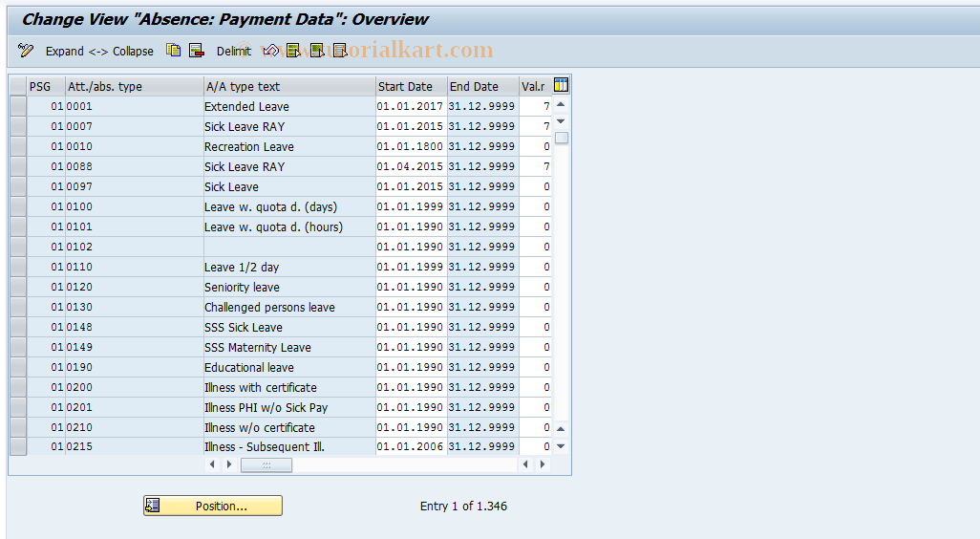Image resolution: width=980 pixels, height=539 pixels.
Task: Click the right horizontal scroll arrow under text column
Action: click(228, 464)
